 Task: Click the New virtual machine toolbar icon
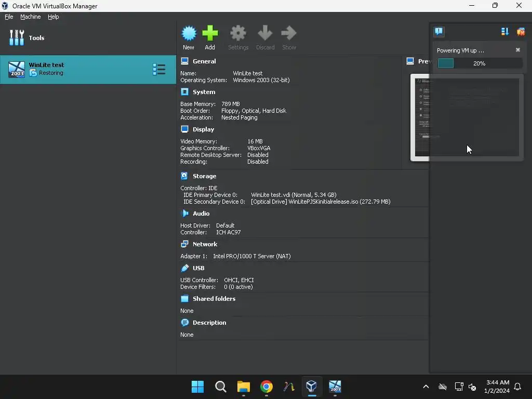point(189,33)
